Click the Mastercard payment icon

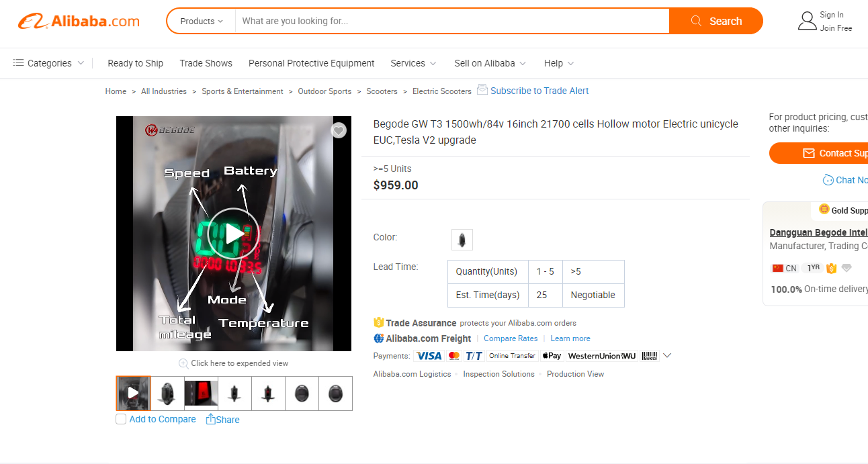454,356
